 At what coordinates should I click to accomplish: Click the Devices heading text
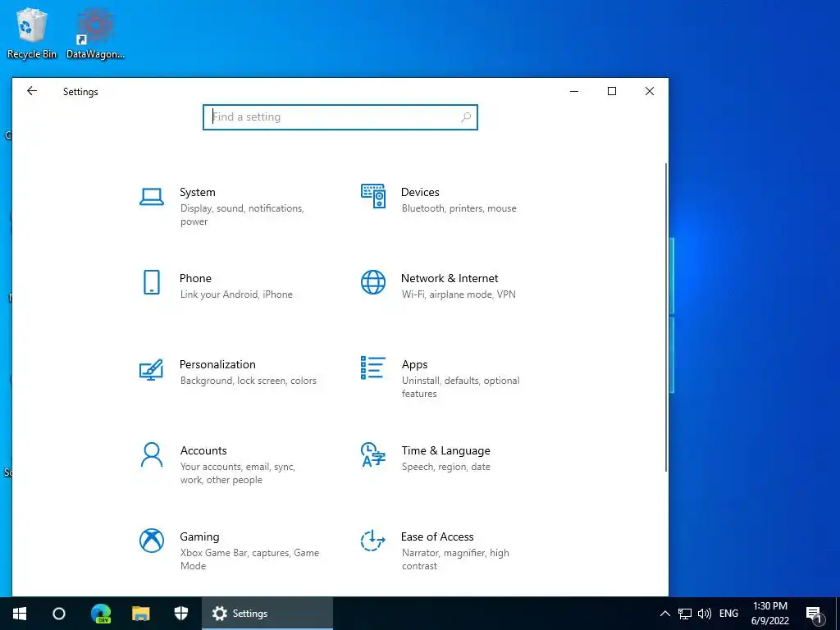[420, 192]
